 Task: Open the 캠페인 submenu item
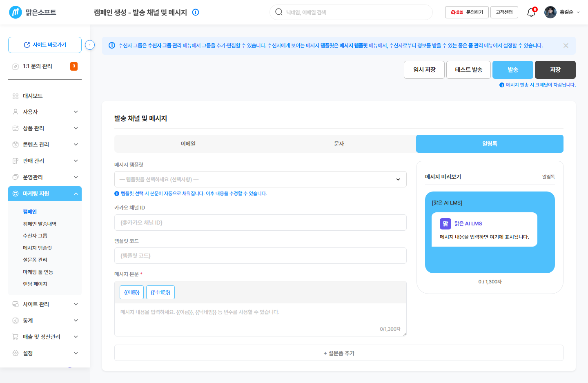click(30, 212)
